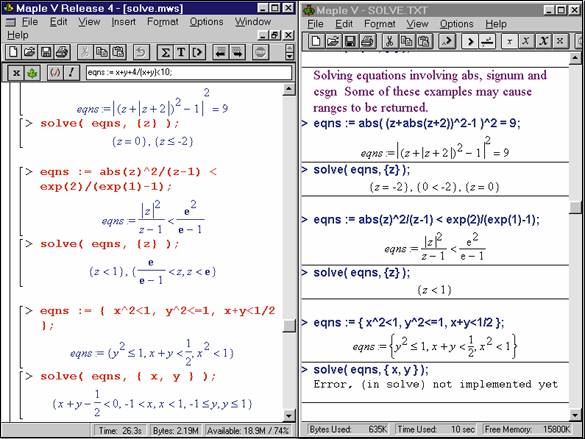The width and height of the screenshot is (585, 439).
Task: Click the toolbar scroll-down stepper arrow
Action: [x=289, y=57]
